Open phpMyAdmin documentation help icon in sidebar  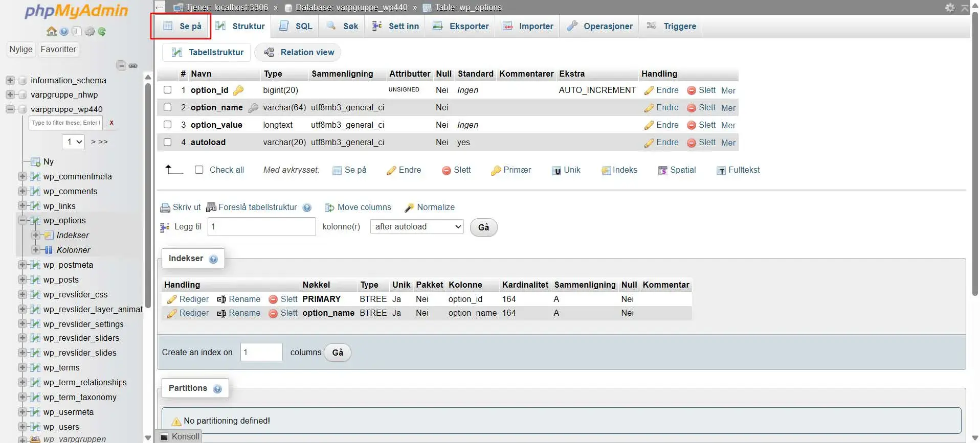(x=64, y=32)
